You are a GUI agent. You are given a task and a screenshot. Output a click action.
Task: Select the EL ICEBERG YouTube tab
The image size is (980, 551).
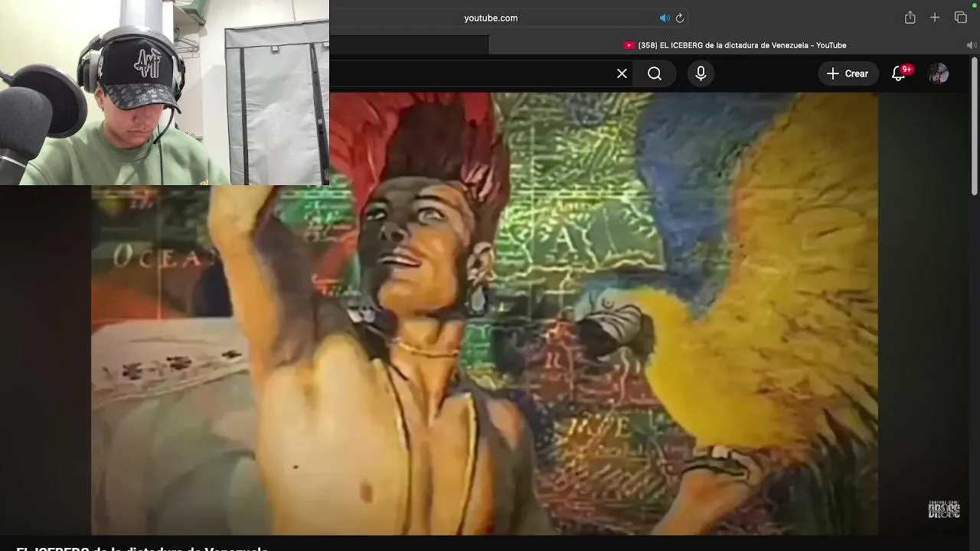[x=735, y=45]
